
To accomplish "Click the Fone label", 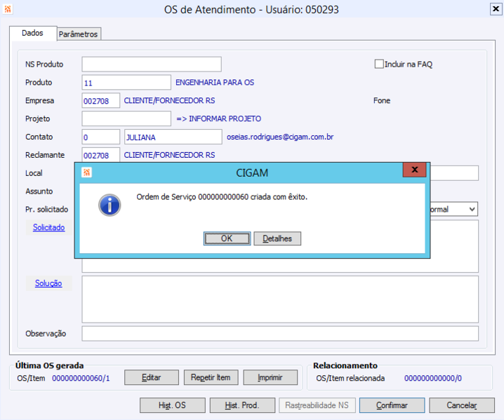I will [x=382, y=100].
